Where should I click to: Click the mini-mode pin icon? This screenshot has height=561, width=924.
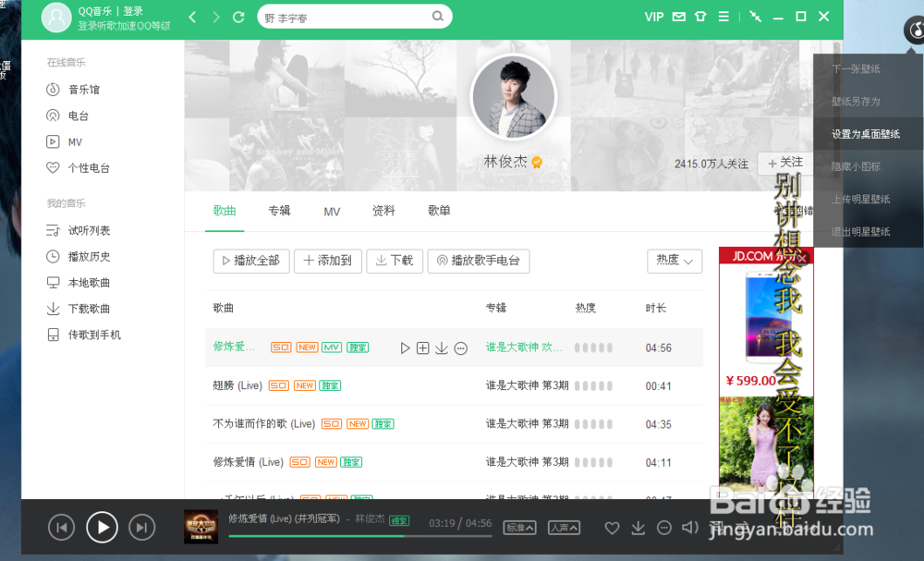pos(754,16)
